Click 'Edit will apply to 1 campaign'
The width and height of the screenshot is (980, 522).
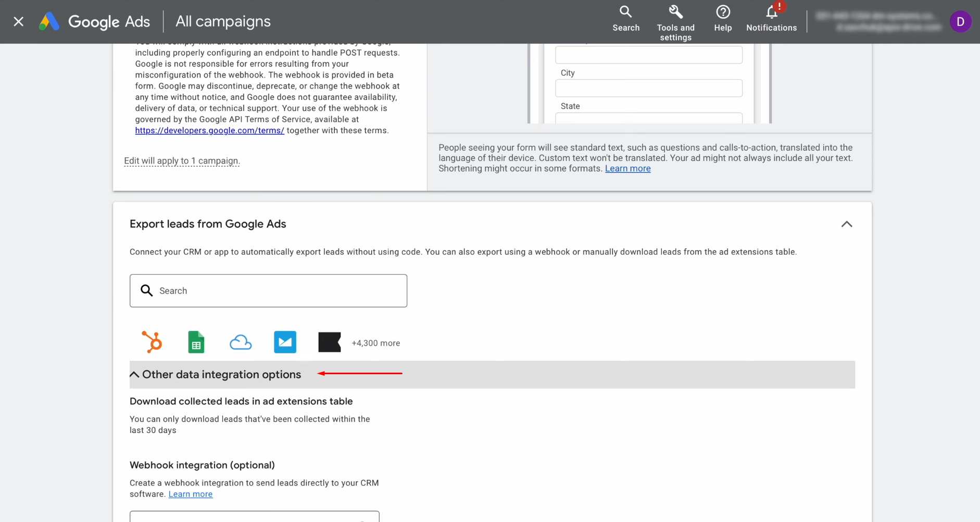click(x=182, y=161)
